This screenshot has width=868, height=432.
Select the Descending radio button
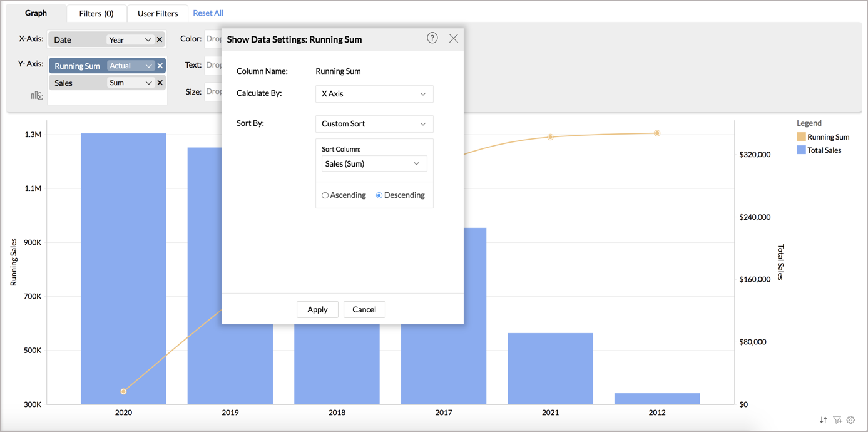(x=379, y=195)
